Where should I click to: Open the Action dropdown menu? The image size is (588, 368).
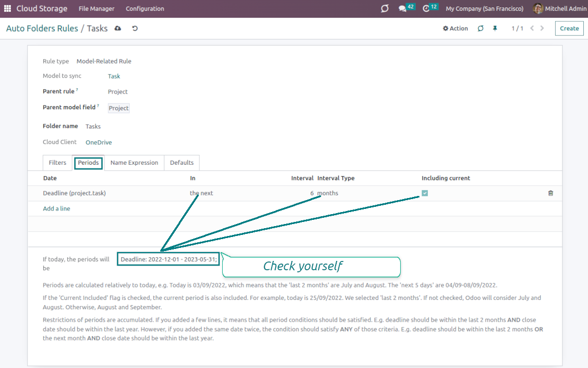pyautogui.click(x=455, y=29)
